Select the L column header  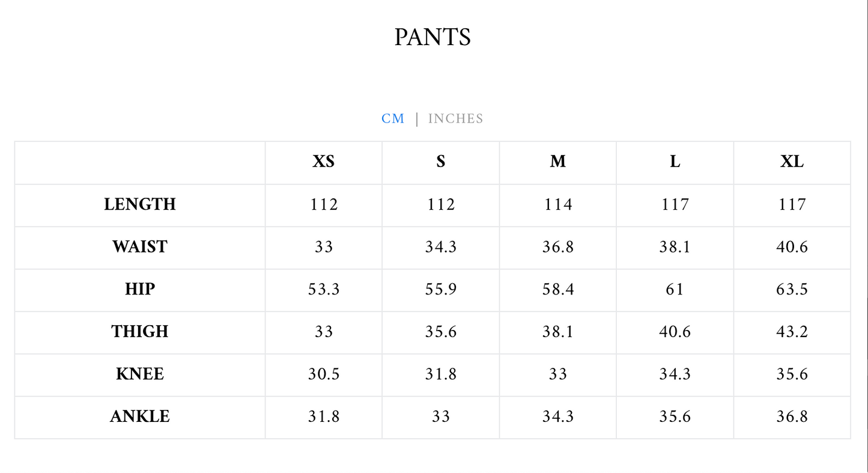coord(675,162)
